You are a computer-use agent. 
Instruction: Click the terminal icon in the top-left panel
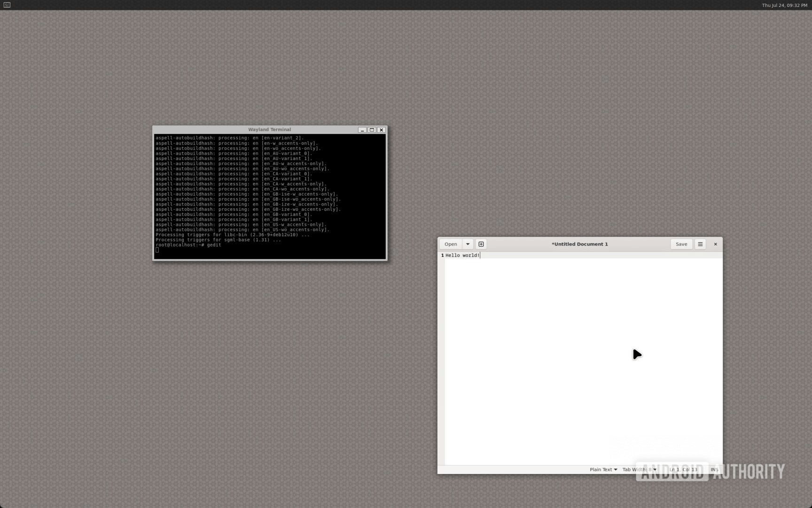[6, 5]
